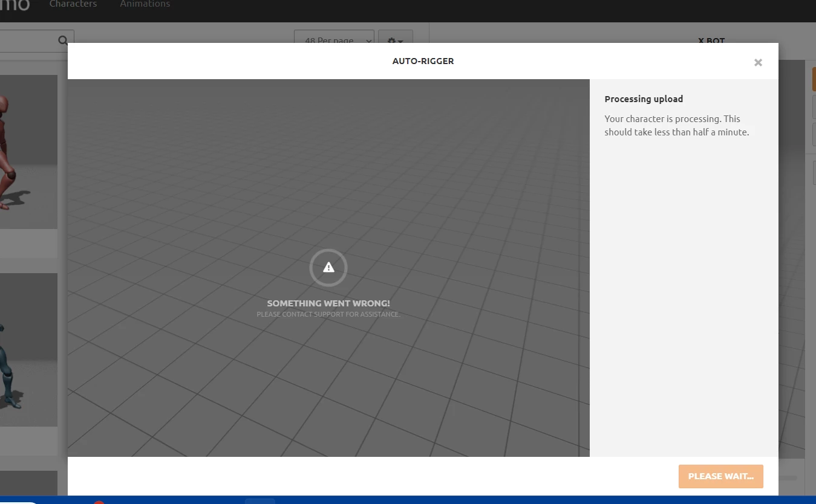Click the 'Your character is processing' description

point(677,126)
